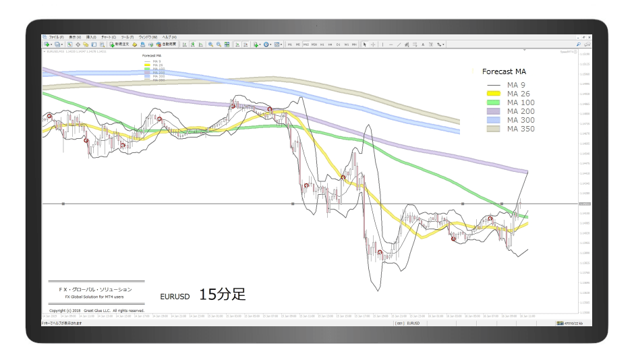Select the H4 timeframe button
This screenshot has width=634, height=364.
tap(330, 44)
